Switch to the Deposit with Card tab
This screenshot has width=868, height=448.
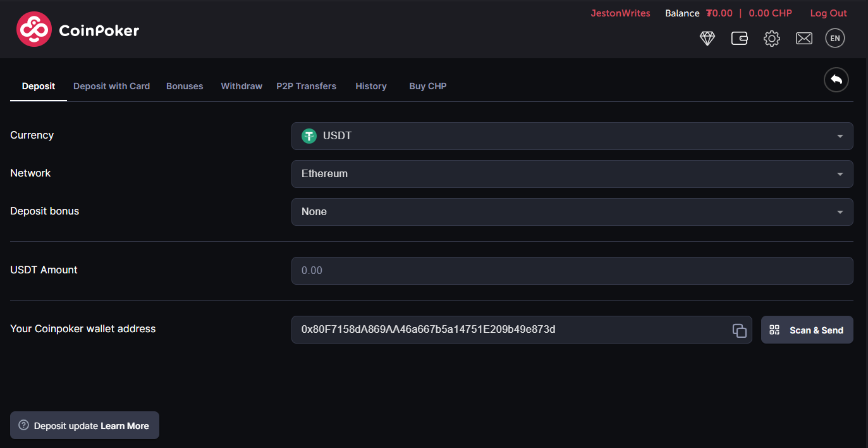tap(111, 86)
